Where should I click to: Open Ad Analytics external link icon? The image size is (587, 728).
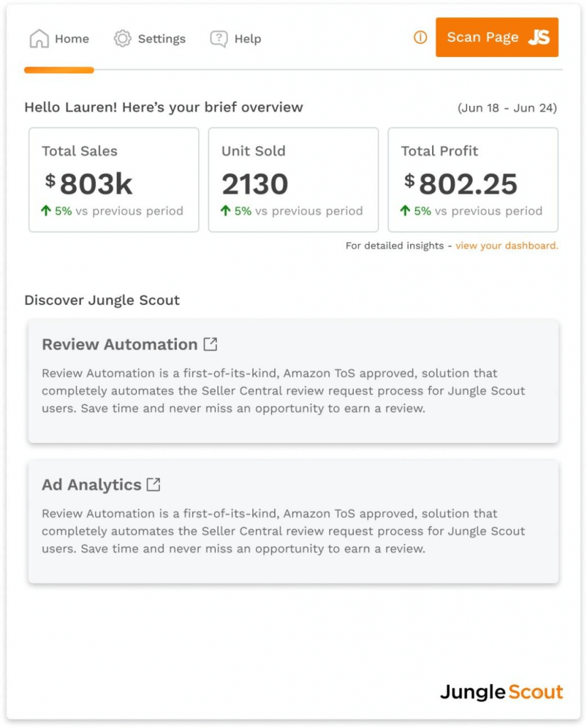coord(154,484)
